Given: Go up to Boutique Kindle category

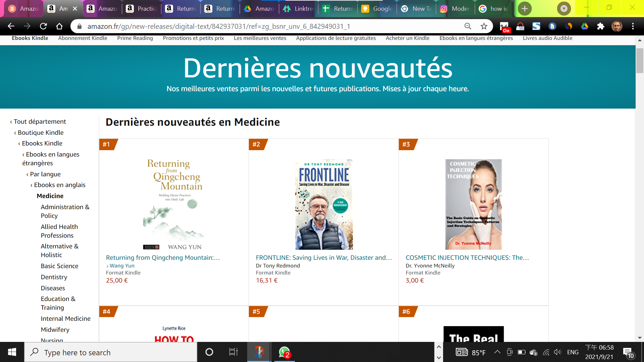Looking at the screenshot, I should point(41,132).
